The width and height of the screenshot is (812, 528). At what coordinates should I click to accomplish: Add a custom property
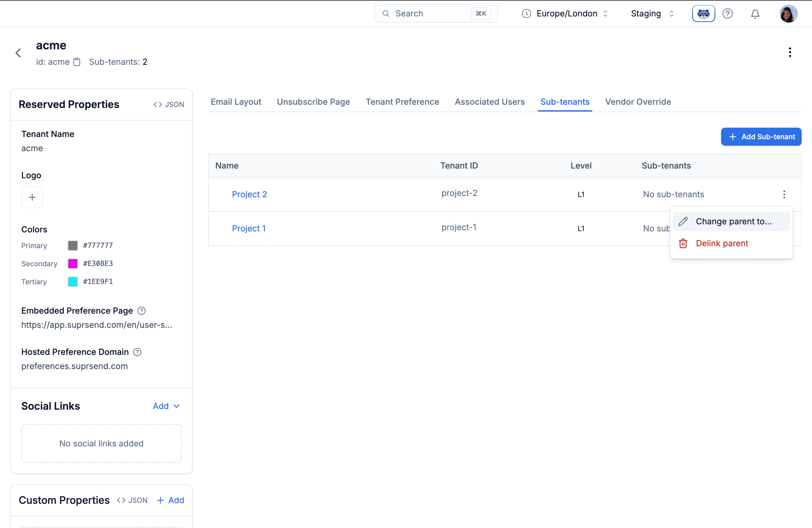[170, 500]
